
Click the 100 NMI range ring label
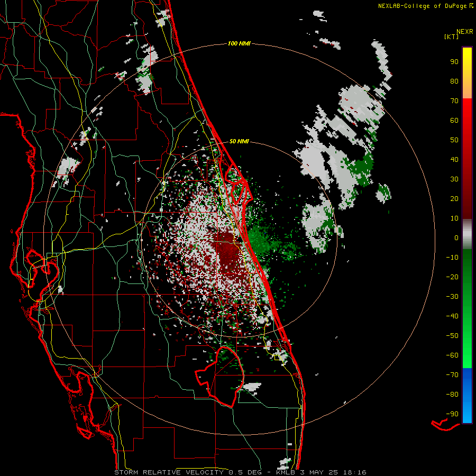pyautogui.click(x=239, y=44)
